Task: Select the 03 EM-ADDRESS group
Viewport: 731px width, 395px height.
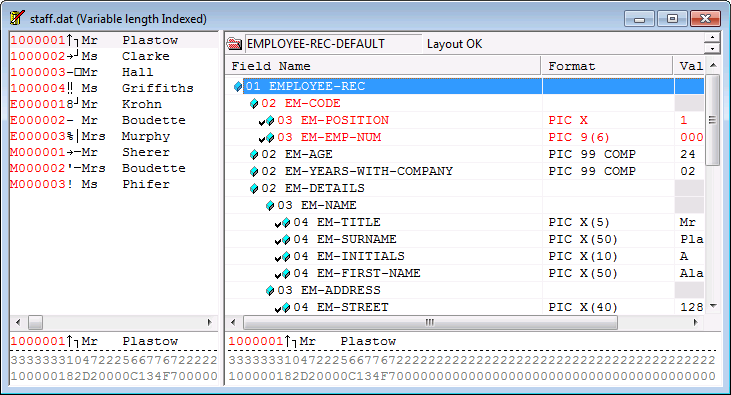Action: [465, 290]
